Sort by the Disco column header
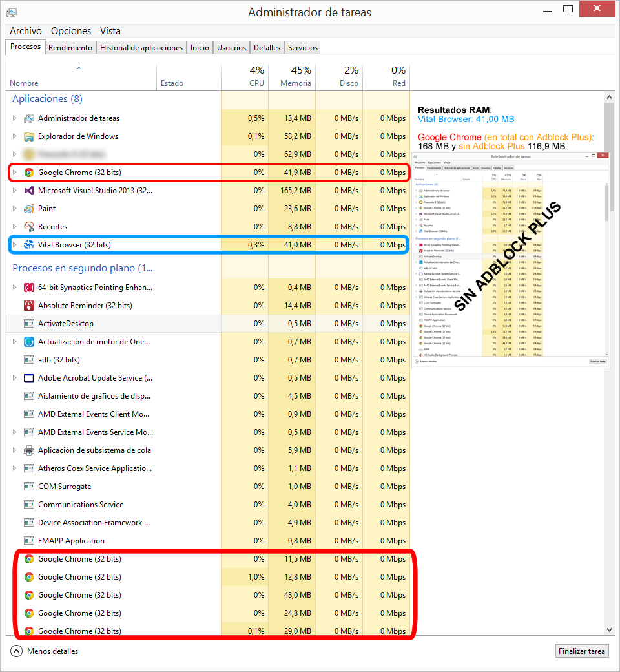Image resolution: width=620 pixels, height=672 pixels. pyautogui.click(x=339, y=77)
